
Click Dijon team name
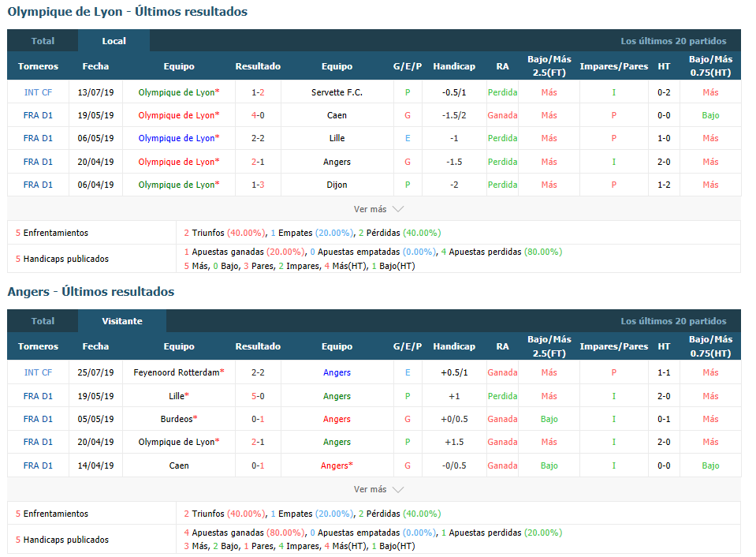pyautogui.click(x=337, y=185)
